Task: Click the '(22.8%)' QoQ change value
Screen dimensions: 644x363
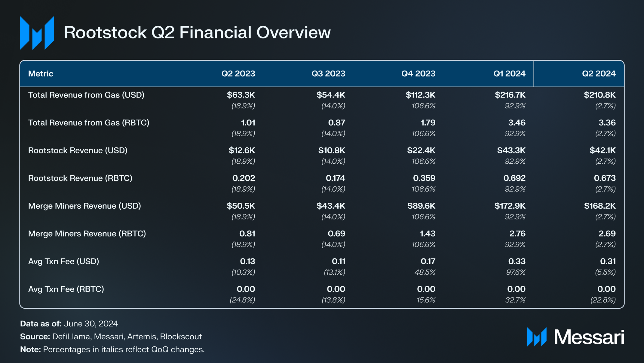Action: pos(603,300)
